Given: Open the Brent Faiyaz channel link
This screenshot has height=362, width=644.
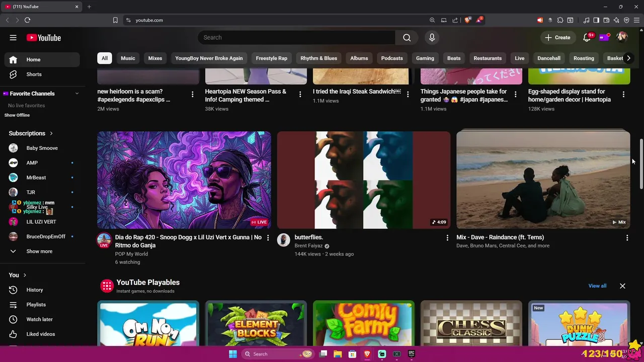Looking at the screenshot, I should (308, 246).
